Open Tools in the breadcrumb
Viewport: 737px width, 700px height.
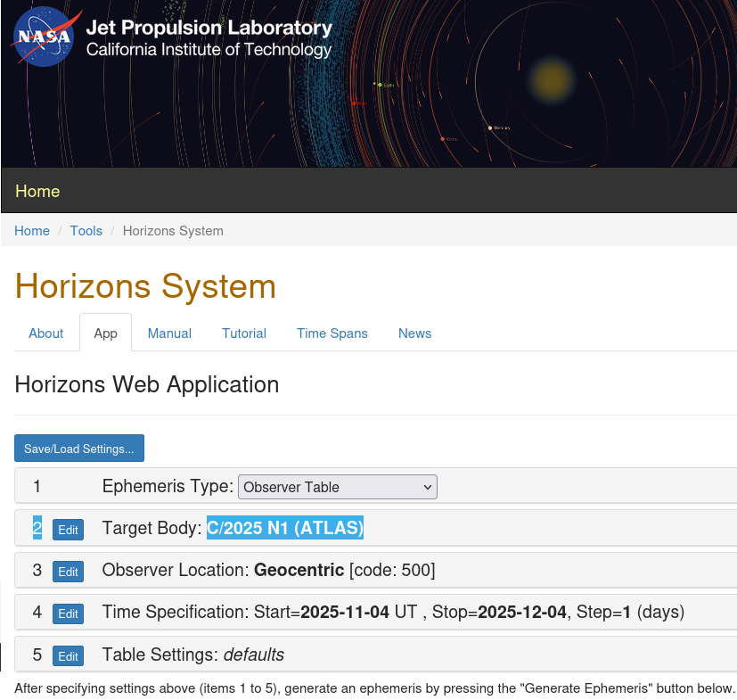pos(86,231)
